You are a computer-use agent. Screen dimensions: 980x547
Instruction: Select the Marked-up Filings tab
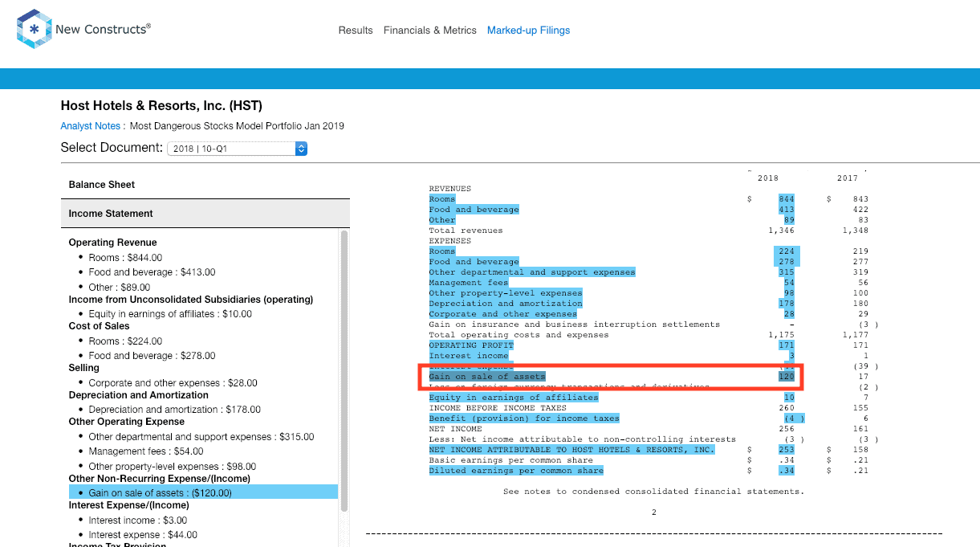click(528, 31)
